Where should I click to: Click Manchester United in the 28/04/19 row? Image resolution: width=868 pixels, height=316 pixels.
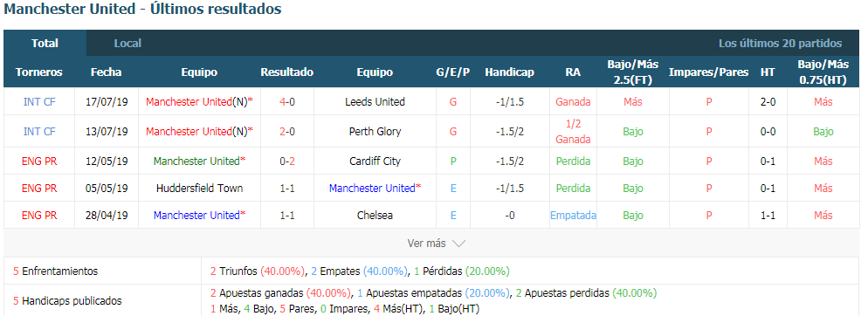196,216
